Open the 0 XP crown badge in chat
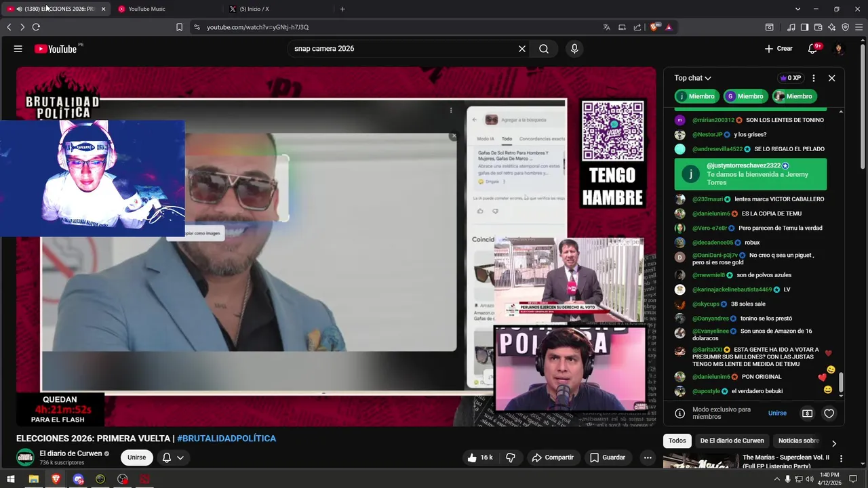Screen dimensions: 868x488 coord(790,78)
